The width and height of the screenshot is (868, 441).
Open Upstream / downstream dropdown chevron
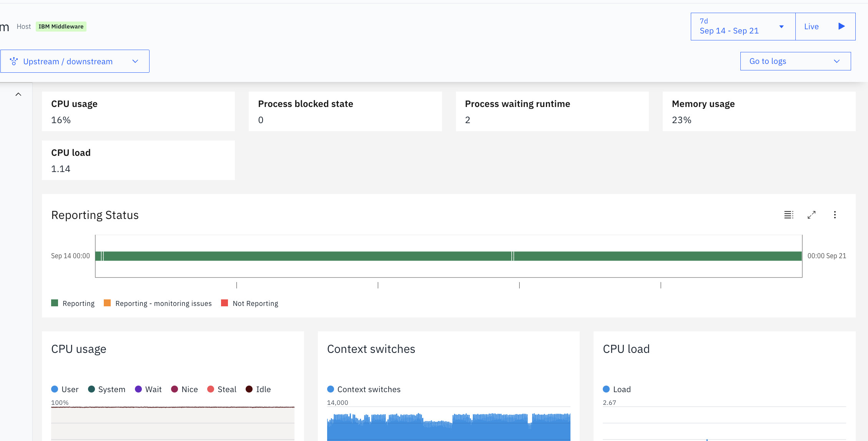135,61
